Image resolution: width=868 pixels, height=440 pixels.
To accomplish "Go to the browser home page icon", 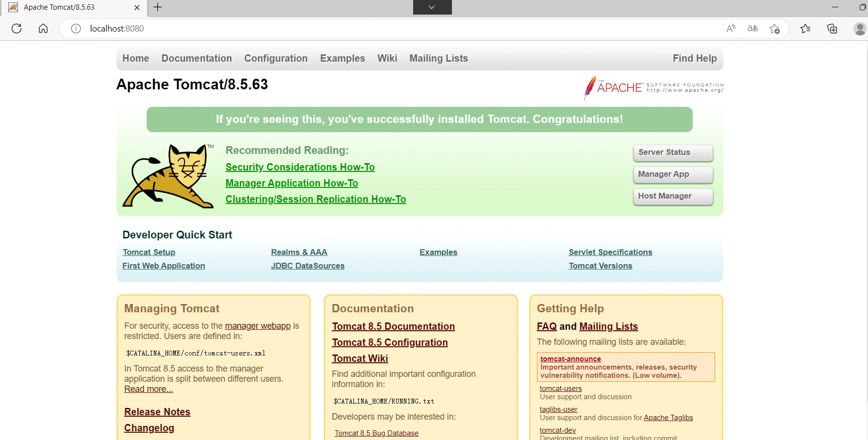I will pyautogui.click(x=43, y=29).
